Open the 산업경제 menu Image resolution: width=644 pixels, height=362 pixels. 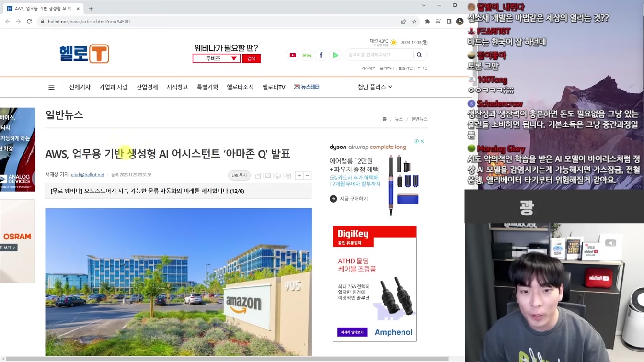pyautogui.click(x=147, y=87)
